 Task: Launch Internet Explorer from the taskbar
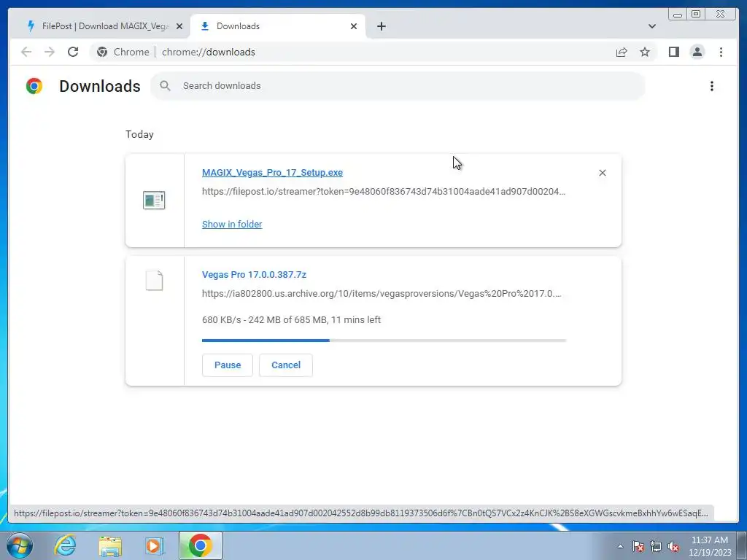click(65, 545)
